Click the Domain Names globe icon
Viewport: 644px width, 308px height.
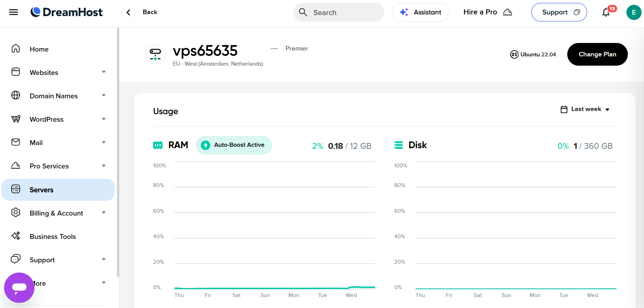pyautogui.click(x=16, y=95)
